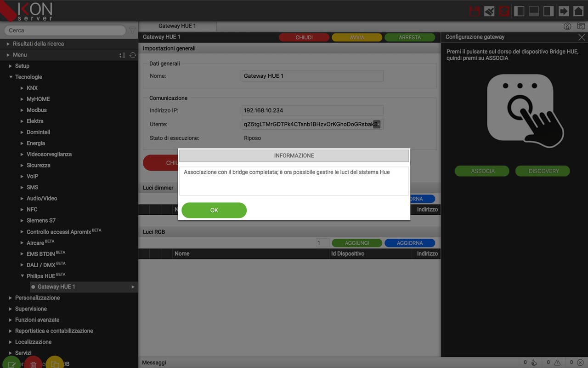Click the refresh icon in Menu row
Viewport: 588px width, 368px height.
pos(133,55)
